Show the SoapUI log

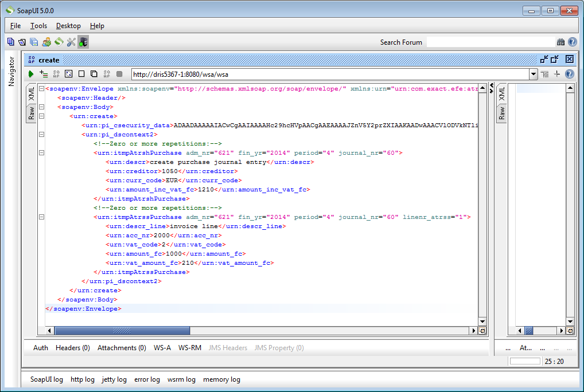click(x=46, y=379)
